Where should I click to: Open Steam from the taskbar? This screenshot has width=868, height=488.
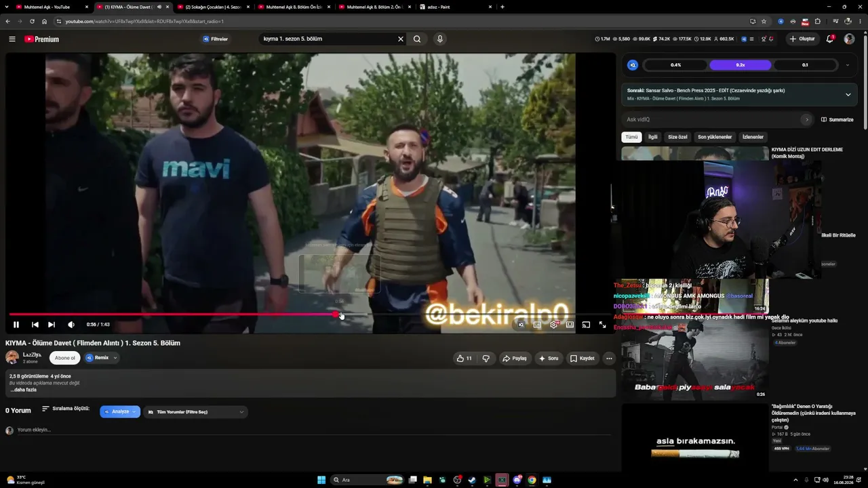point(472,480)
